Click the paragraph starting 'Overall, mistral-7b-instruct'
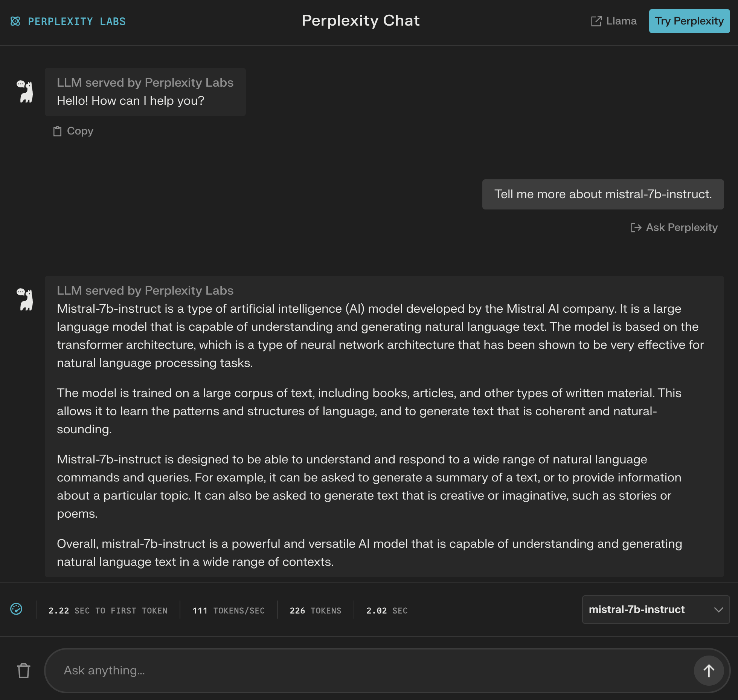Screen dimensions: 738x700 pos(369,553)
